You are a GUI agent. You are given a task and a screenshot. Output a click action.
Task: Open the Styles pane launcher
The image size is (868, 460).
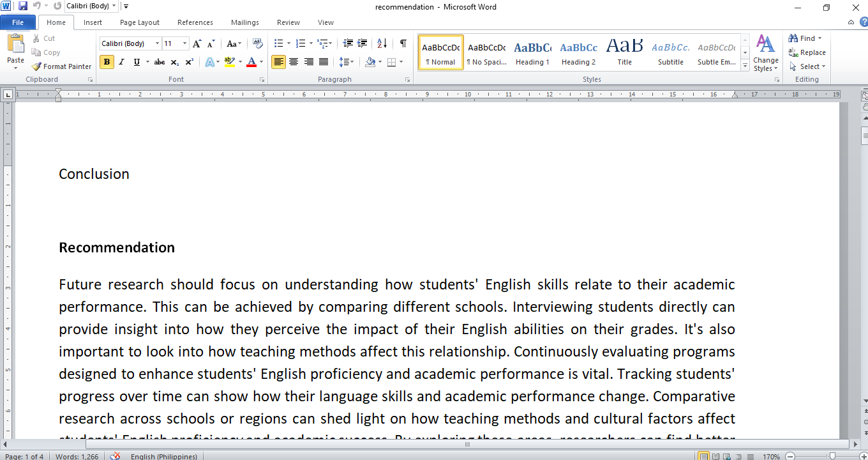pyautogui.click(x=777, y=80)
